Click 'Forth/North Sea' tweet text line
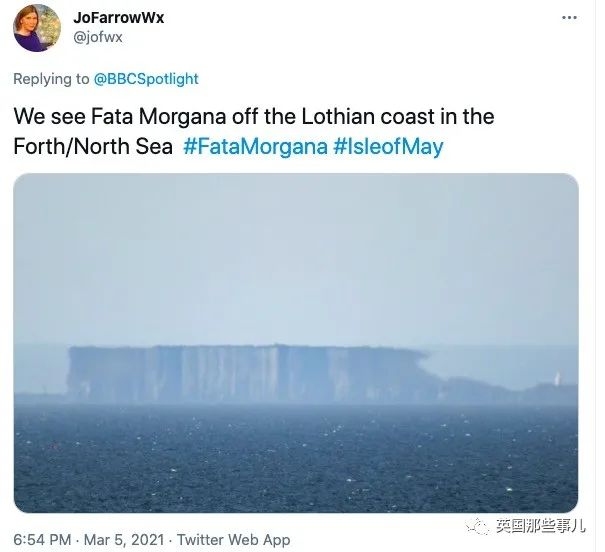 coord(93,147)
